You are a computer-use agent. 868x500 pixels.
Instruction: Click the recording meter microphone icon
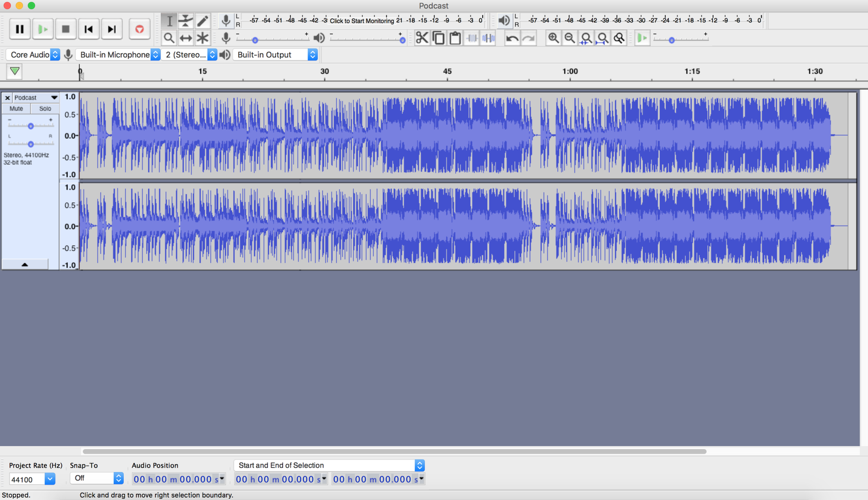pos(226,21)
